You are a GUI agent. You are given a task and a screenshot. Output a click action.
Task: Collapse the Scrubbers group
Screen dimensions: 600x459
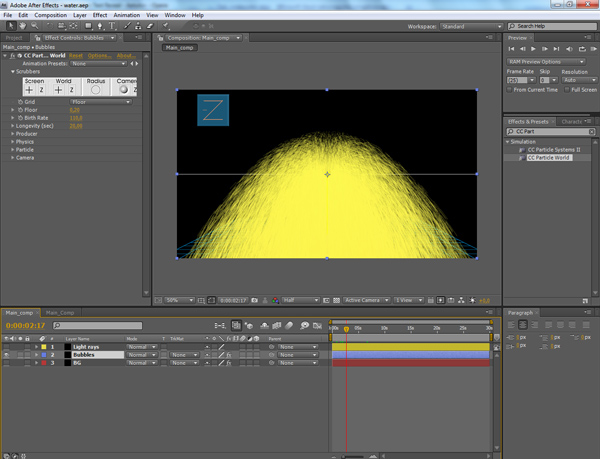tap(13, 72)
